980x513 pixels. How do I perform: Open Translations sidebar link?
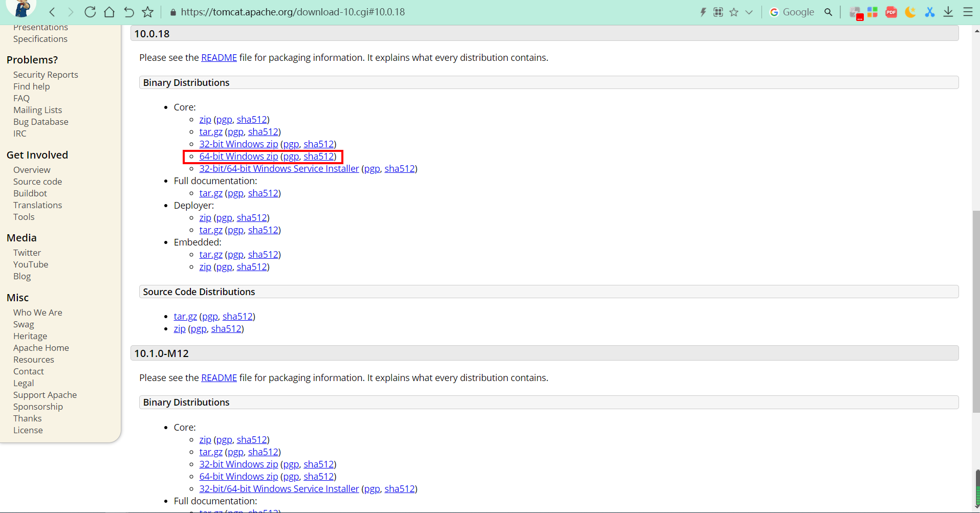37,205
